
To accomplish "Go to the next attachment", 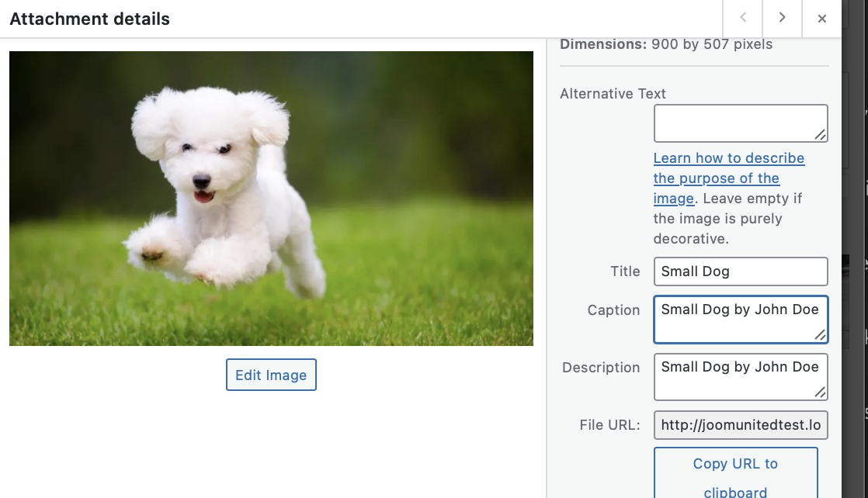I will click(x=783, y=18).
